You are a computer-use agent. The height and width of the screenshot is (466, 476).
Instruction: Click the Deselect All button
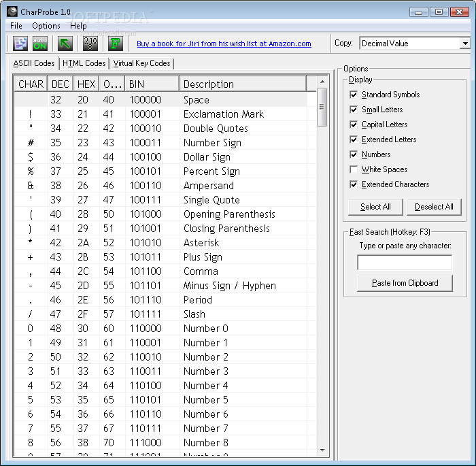[434, 207]
